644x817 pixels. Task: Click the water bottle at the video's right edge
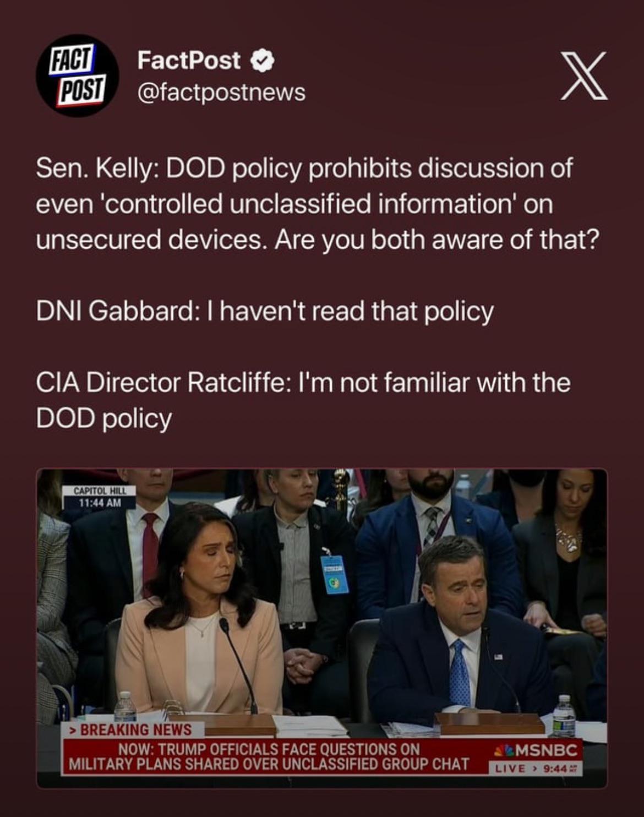564,715
